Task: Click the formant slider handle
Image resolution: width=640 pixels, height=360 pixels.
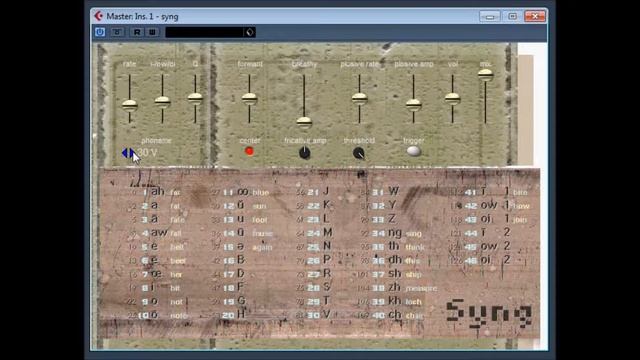Action: [249, 98]
